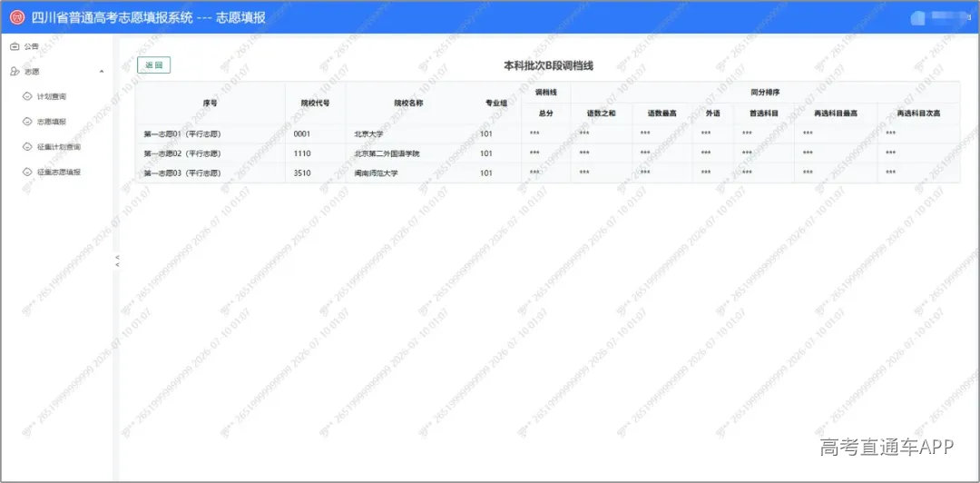
Task: Click the 总分 column header
Action: point(545,113)
